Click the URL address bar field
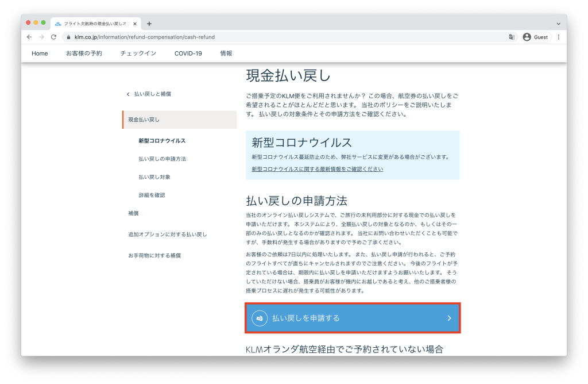 point(287,37)
